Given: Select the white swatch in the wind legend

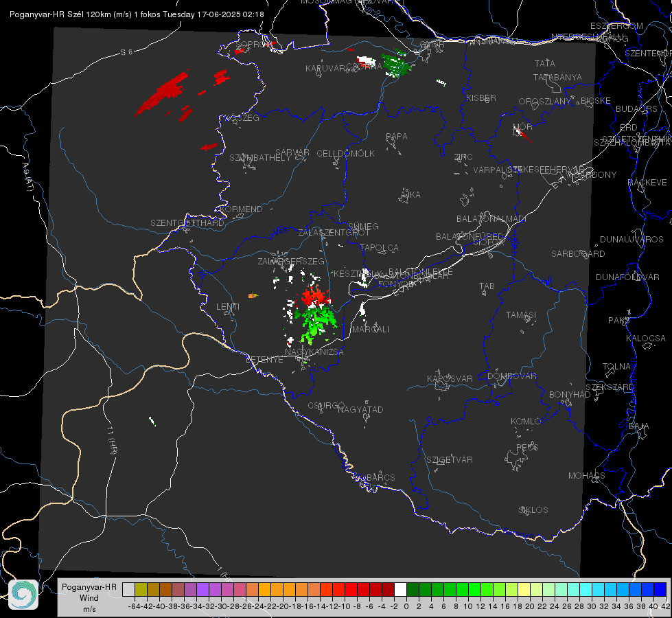Looking at the screenshot, I should (400, 589).
